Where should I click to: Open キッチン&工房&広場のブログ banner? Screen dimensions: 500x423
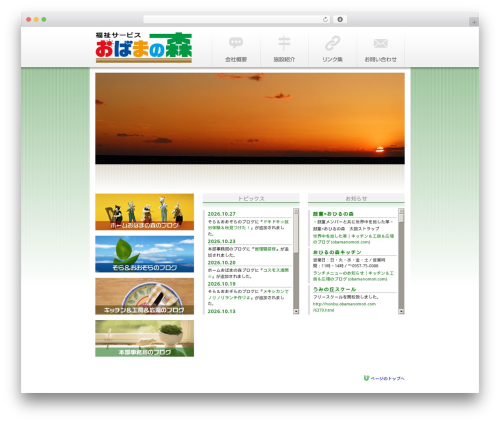(144, 296)
